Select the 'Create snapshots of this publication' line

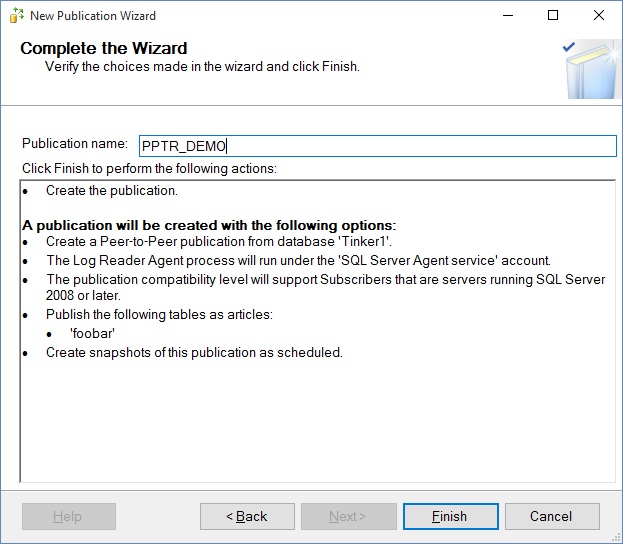194,353
